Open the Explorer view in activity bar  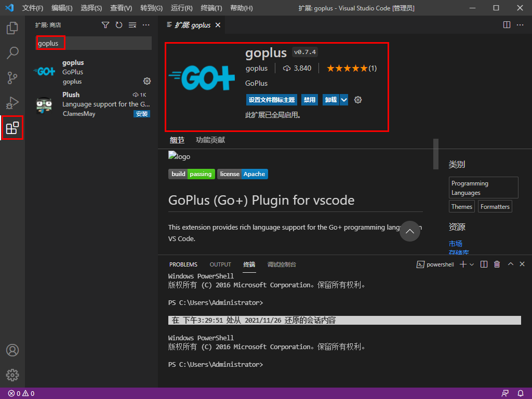[12, 28]
